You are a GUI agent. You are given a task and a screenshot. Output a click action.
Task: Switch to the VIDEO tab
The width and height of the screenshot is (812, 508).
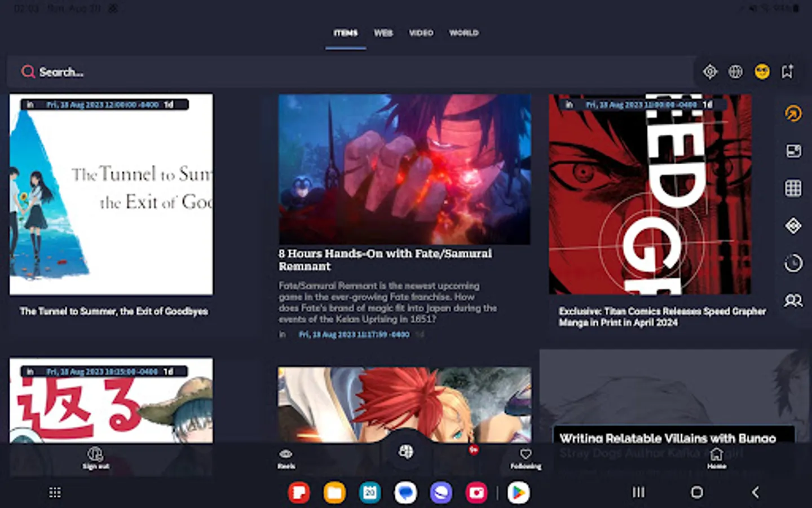pyautogui.click(x=421, y=33)
